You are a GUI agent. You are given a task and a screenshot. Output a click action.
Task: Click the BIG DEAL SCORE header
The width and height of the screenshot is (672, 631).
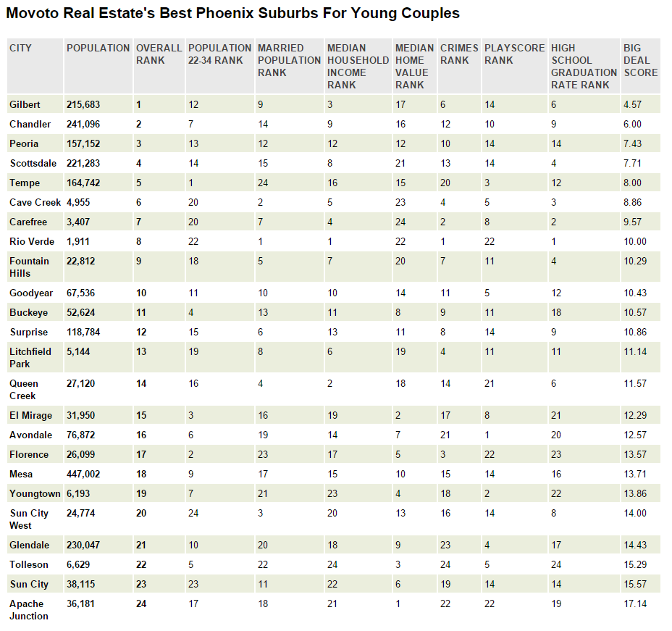coord(640,60)
